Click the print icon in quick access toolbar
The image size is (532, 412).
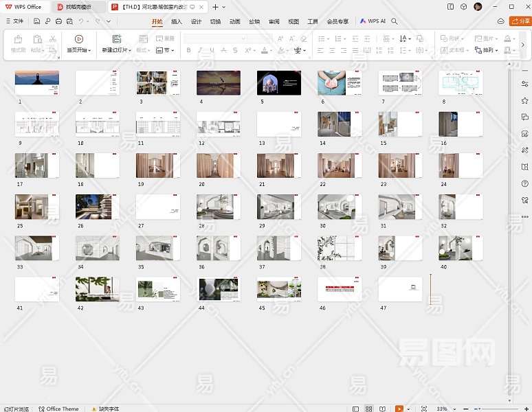(58, 21)
